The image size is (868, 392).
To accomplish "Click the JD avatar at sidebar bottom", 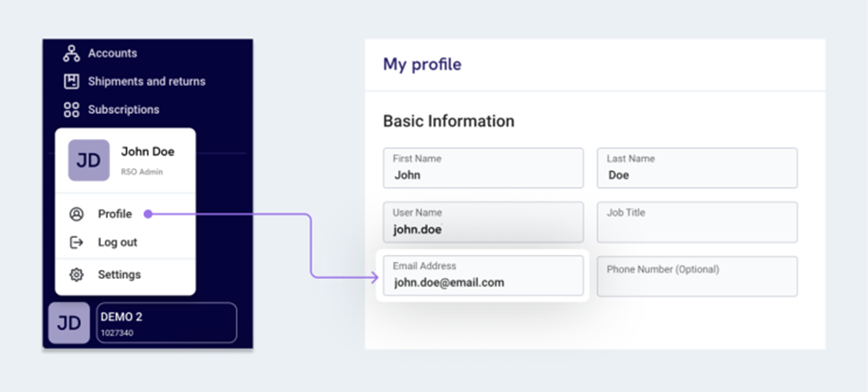I will 69,323.
